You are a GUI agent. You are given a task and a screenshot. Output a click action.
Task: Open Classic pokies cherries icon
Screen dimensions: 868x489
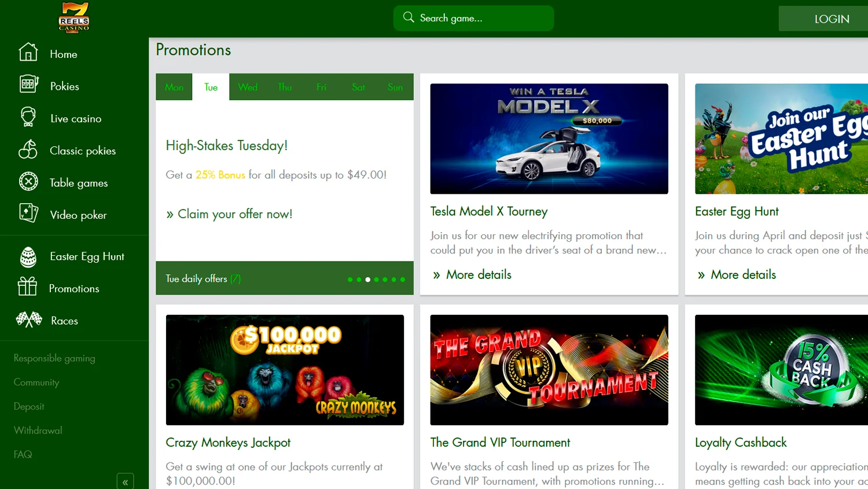28,149
